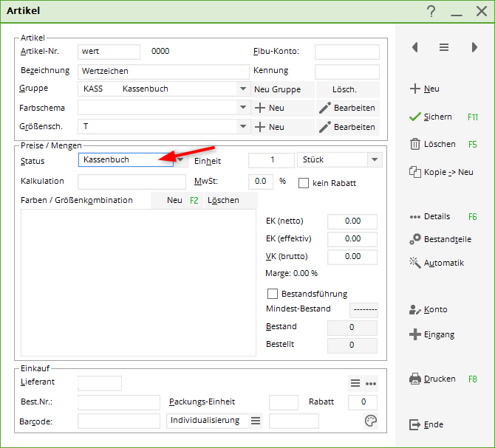
Task: Open the Individualisierung menu
Action: (256, 421)
